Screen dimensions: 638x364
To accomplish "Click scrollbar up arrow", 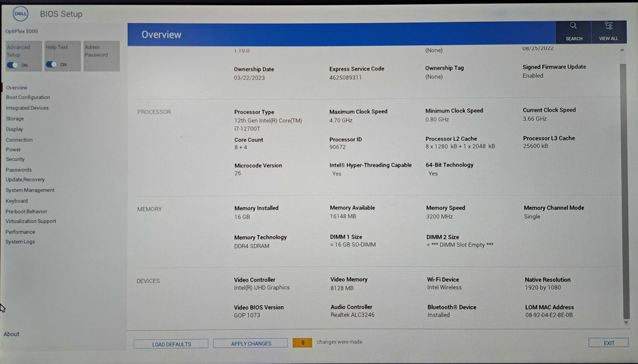I will (x=622, y=50).
